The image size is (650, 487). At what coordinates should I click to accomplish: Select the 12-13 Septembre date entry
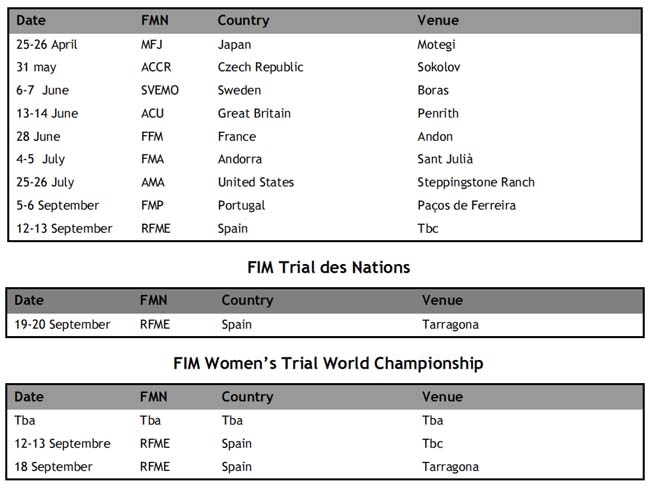pos(62,443)
